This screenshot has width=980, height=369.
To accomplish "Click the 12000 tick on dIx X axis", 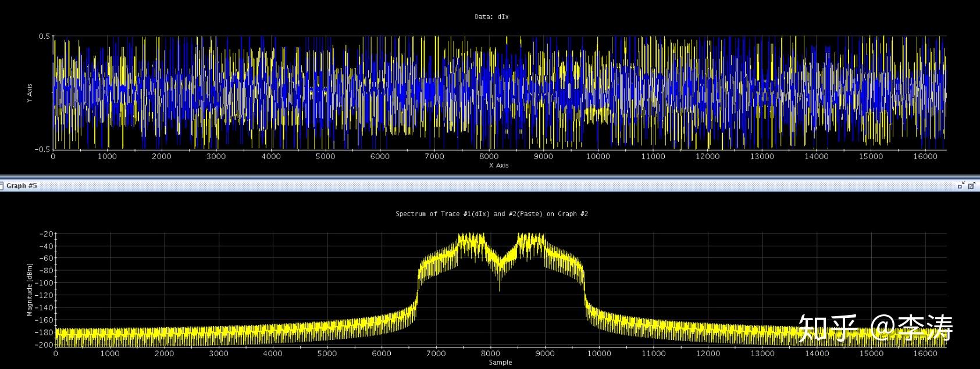I will [x=707, y=156].
